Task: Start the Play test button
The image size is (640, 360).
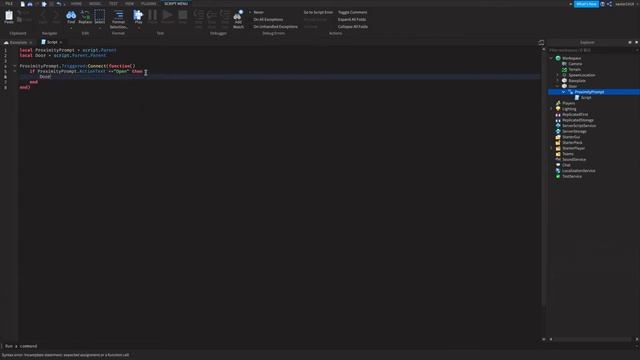Action: click(x=138, y=15)
